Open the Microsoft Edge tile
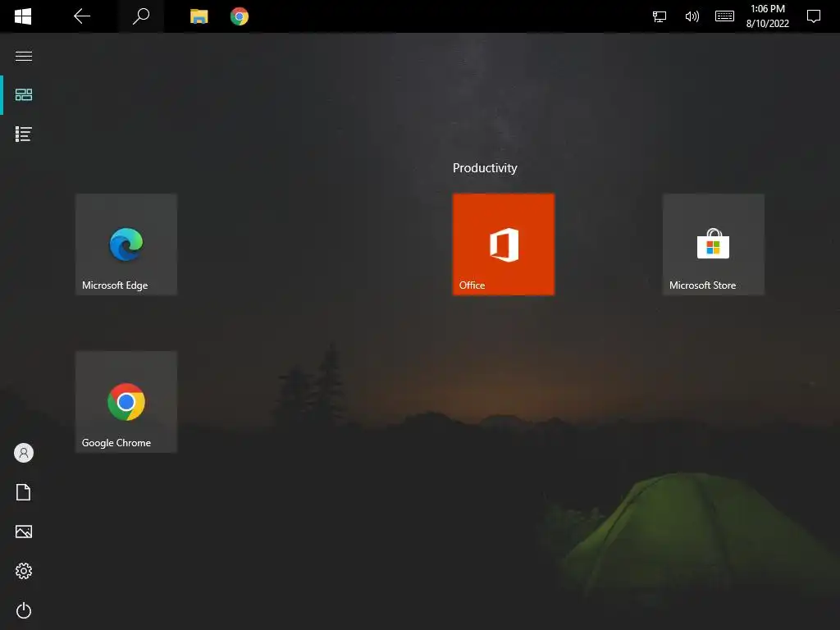The width and height of the screenshot is (840, 630). [x=126, y=244]
